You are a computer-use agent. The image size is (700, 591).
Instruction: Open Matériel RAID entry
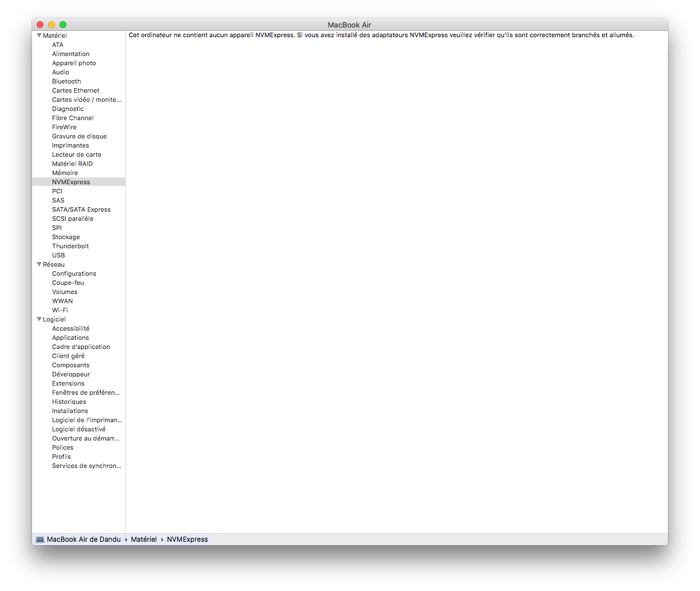coord(72,164)
